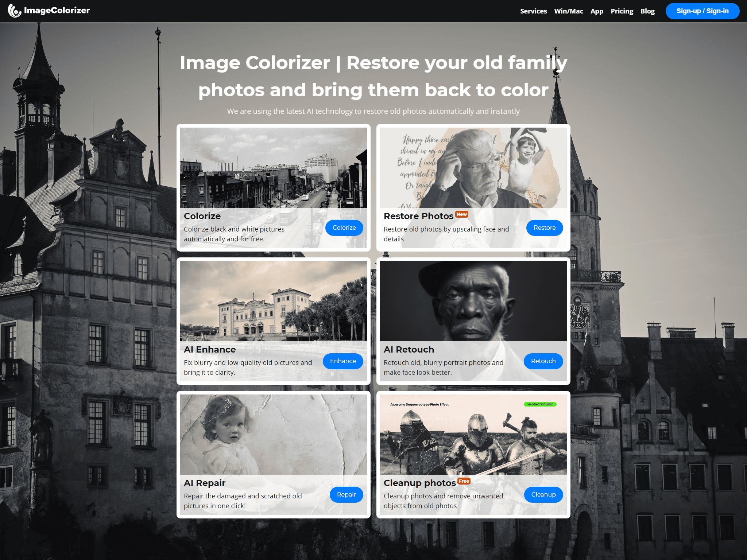Screen dimensions: 747x560
Task: Open the old man and boy thumbnail
Action: pyautogui.click(x=473, y=168)
